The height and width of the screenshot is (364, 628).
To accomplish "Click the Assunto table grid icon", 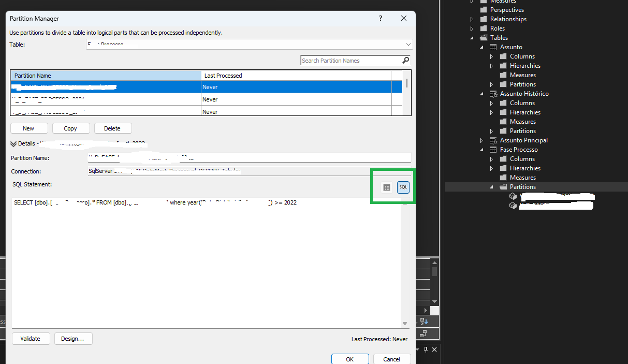I will click(x=493, y=47).
